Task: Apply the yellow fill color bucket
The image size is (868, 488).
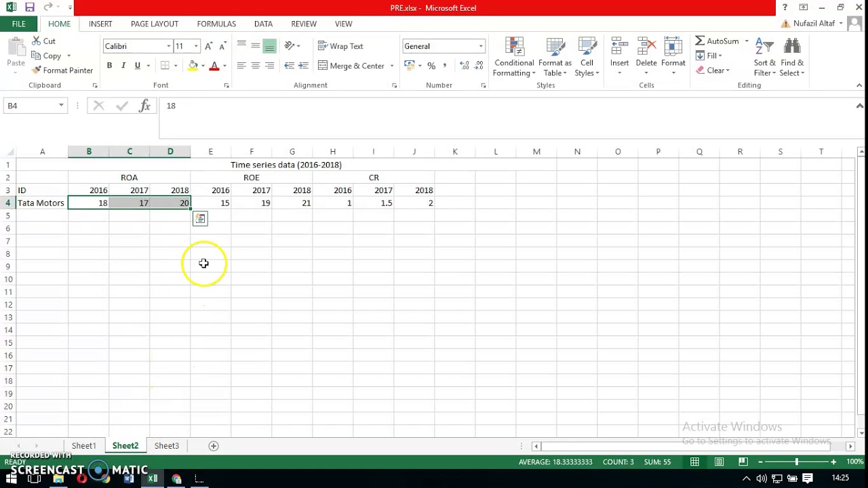Action: tap(193, 66)
